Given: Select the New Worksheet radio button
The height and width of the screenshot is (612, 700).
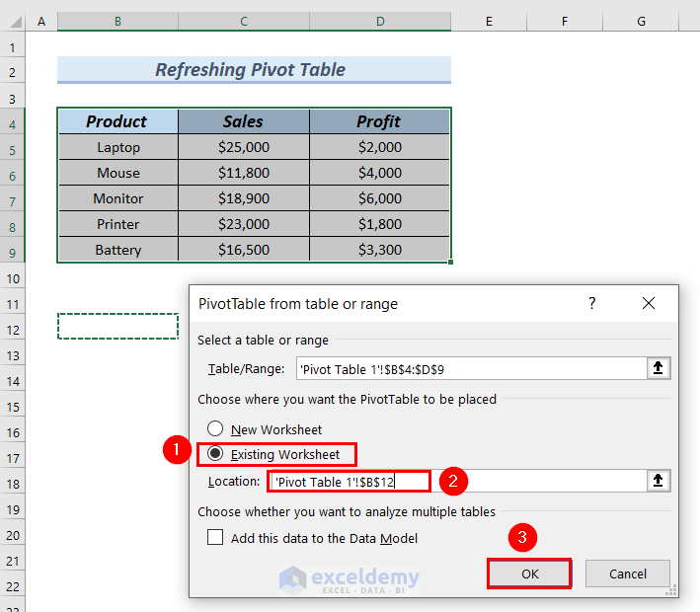Looking at the screenshot, I should click(215, 430).
